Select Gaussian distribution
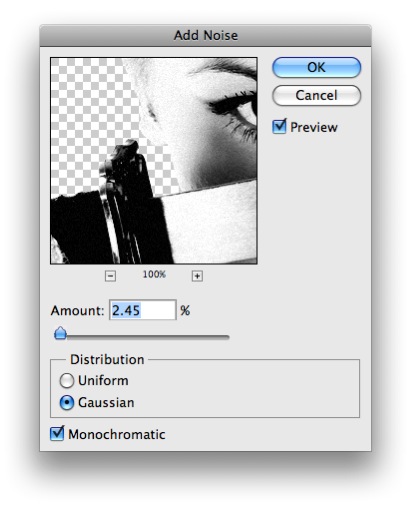This screenshot has height=506, width=411. pos(67,403)
